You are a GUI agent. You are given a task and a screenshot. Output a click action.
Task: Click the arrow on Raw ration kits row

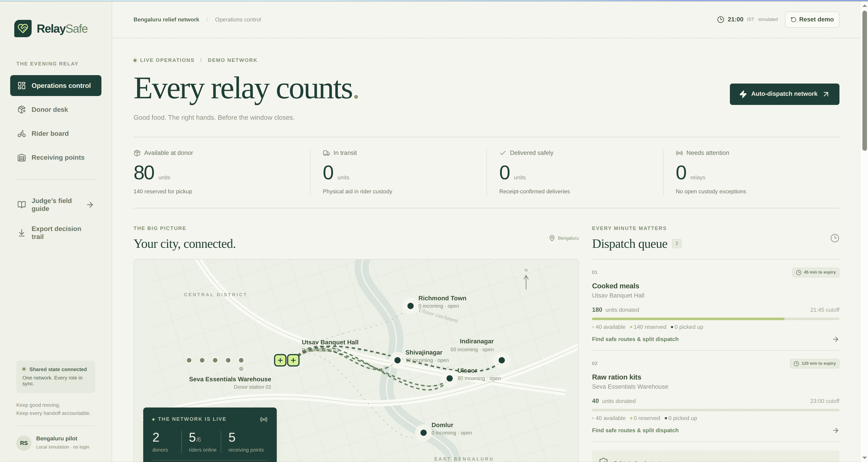(x=835, y=430)
